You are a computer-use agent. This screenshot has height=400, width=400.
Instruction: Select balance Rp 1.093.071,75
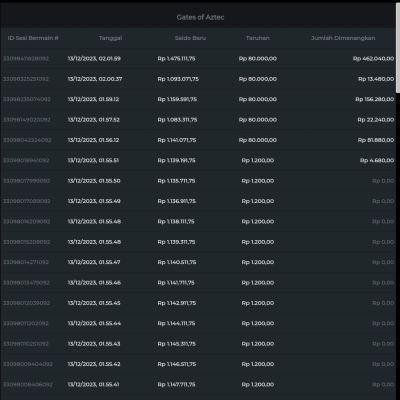[178, 79]
